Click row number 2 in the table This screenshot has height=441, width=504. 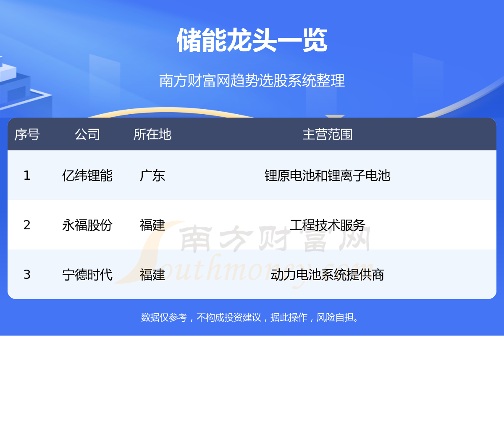(x=27, y=225)
